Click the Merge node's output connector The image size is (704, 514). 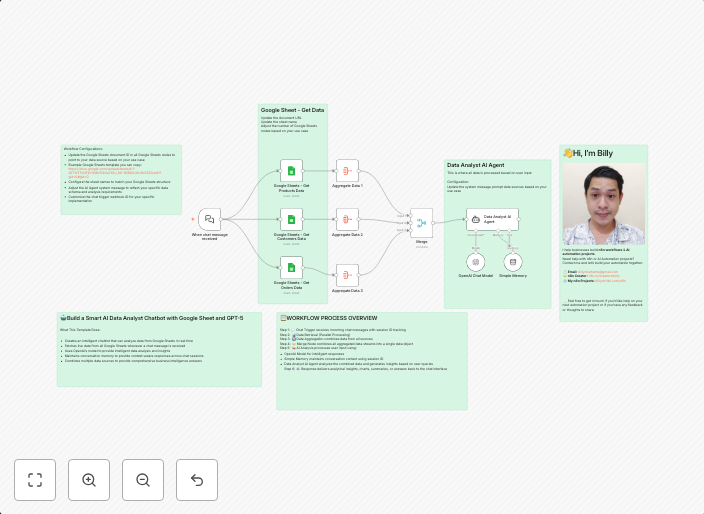point(433,223)
